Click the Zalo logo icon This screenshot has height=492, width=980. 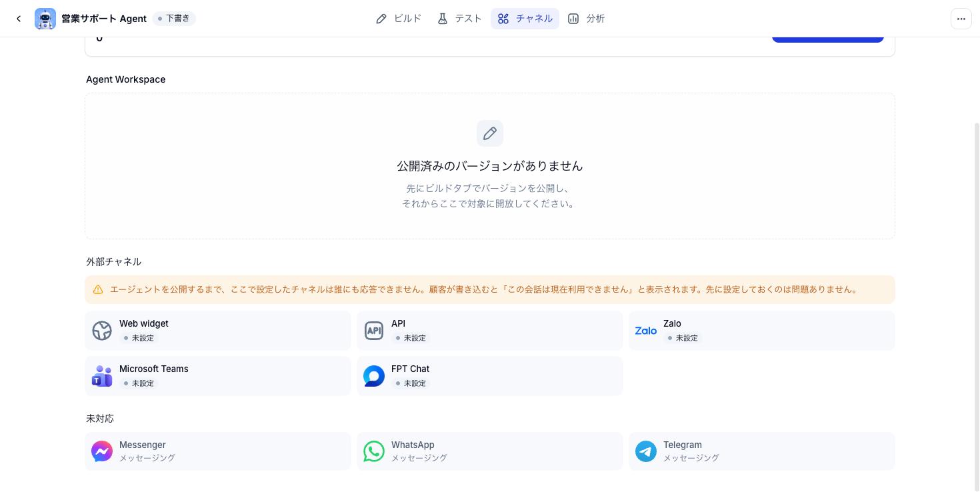click(646, 331)
